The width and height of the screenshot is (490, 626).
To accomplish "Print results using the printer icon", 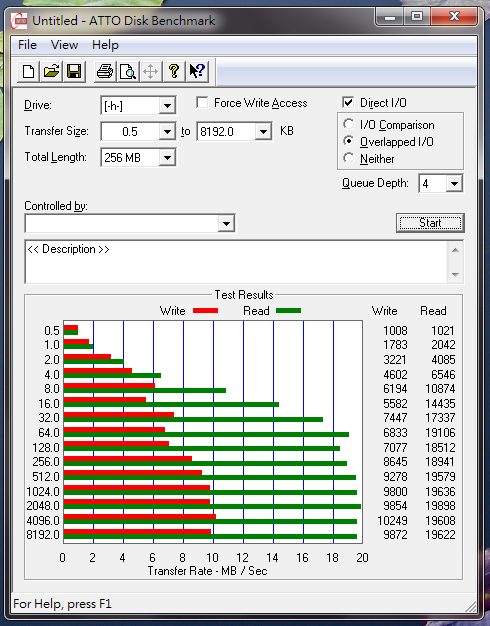I will (105, 72).
